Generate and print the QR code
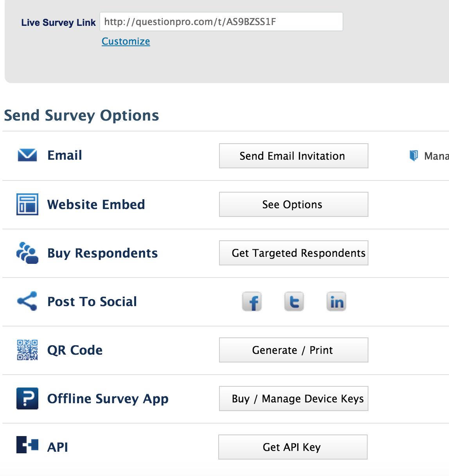The height and width of the screenshot is (476, 449). [293, 350]
